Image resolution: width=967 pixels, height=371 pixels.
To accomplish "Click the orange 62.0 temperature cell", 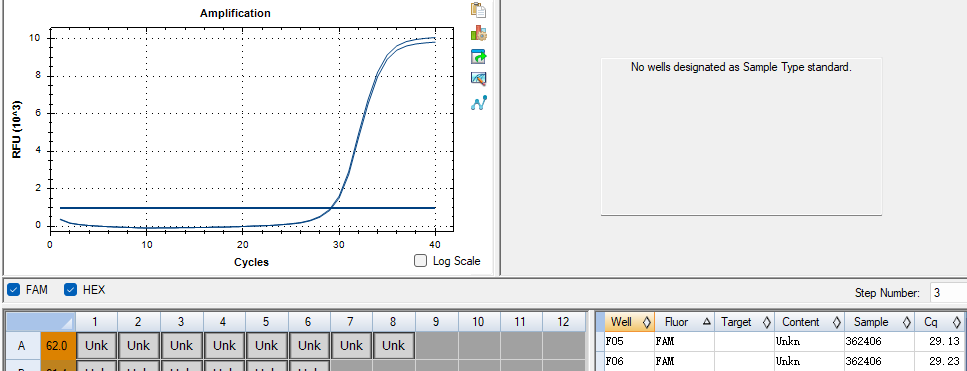I will click(x=57, y=346).
